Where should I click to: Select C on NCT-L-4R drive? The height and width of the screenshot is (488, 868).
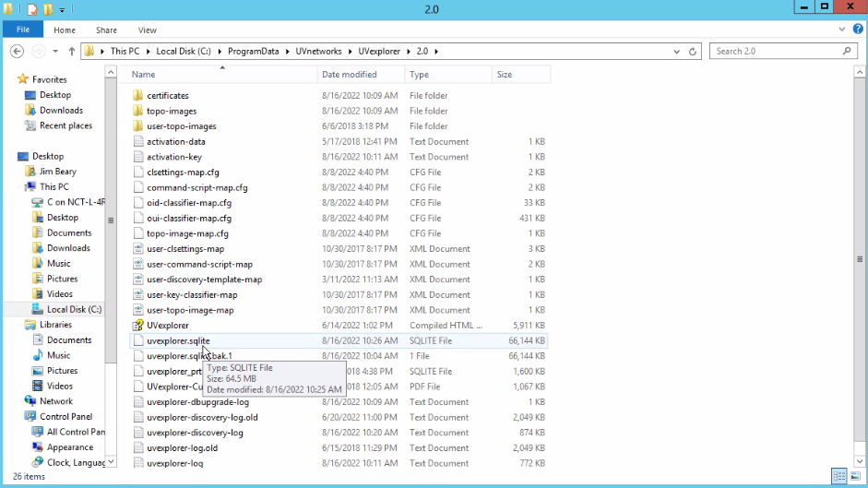(x=76, y=202)
